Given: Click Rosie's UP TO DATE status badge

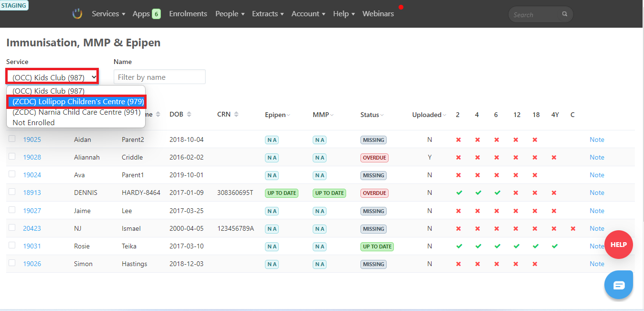Looking at the screenshot, I should [377, 247].
